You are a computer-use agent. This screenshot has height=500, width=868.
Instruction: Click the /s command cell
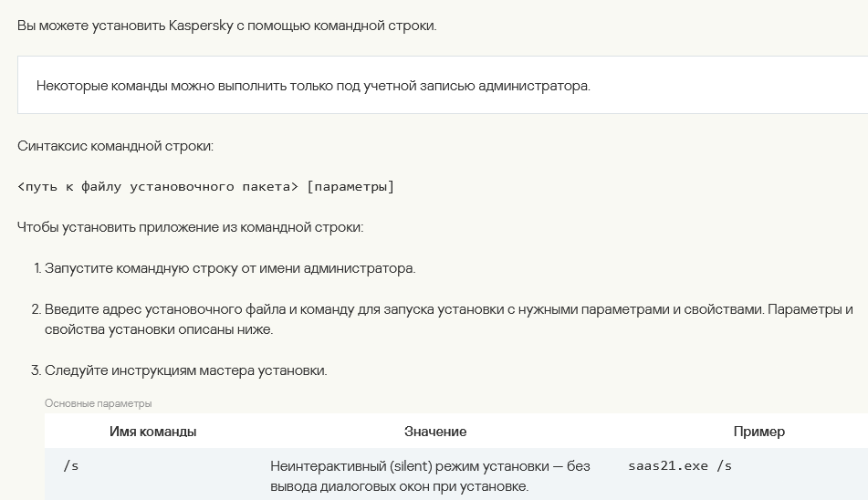click(71, 466)
